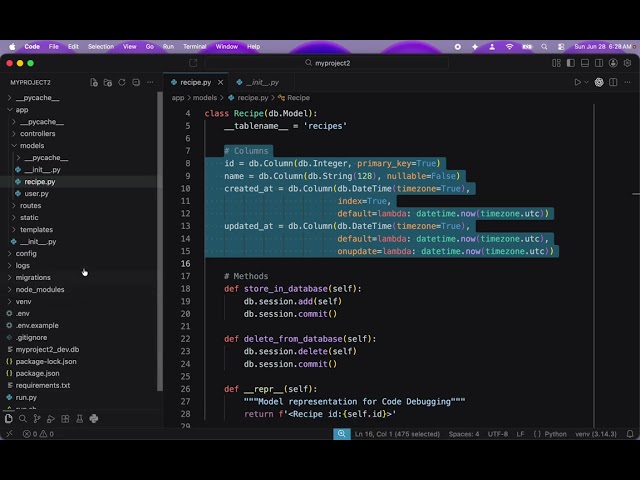640x480 pixels.
Task: Expand the migrations folder
Action: tap(33, 278)
